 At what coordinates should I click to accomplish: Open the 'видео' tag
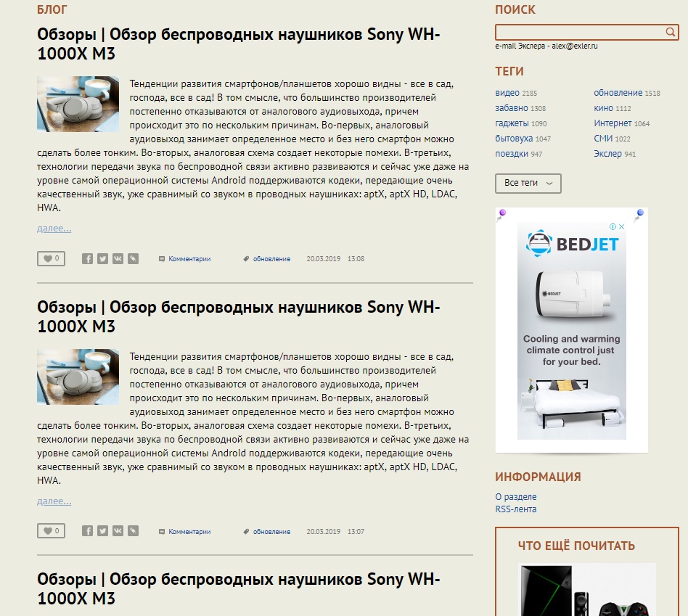coord(507,93)
